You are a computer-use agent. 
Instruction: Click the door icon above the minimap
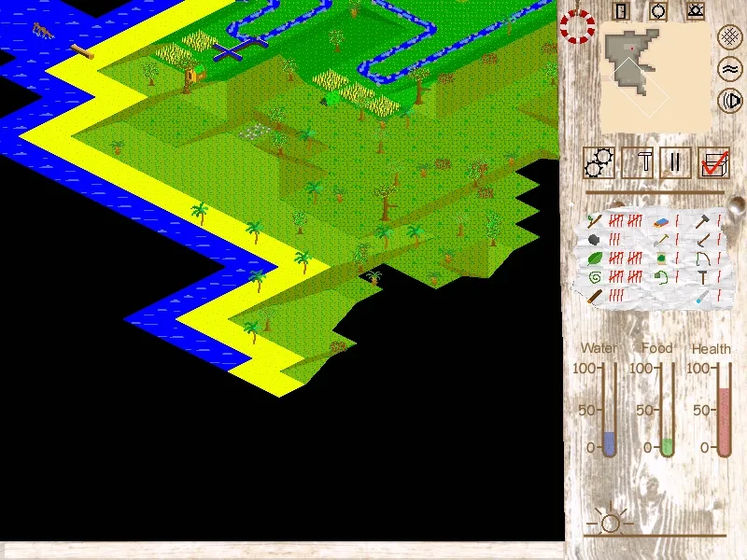click(621, 11)
